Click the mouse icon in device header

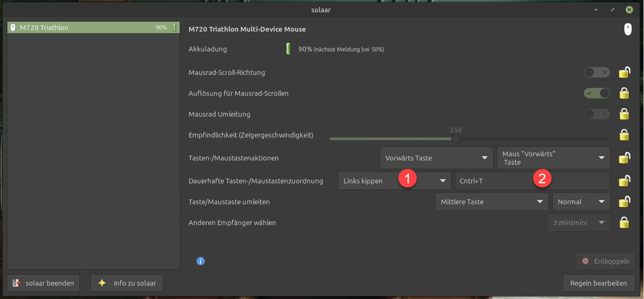click(x=627, y=29)
